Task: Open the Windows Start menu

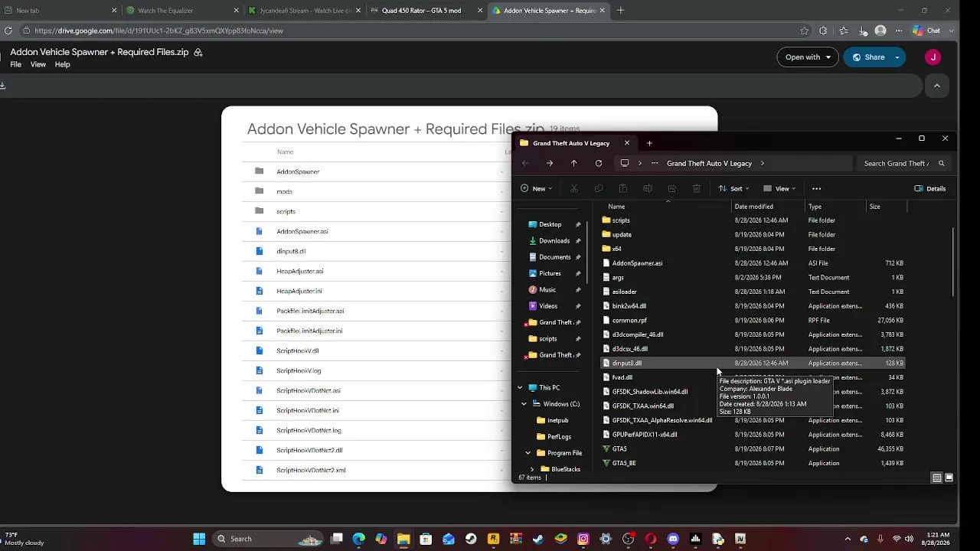Action: pos(199,539)
